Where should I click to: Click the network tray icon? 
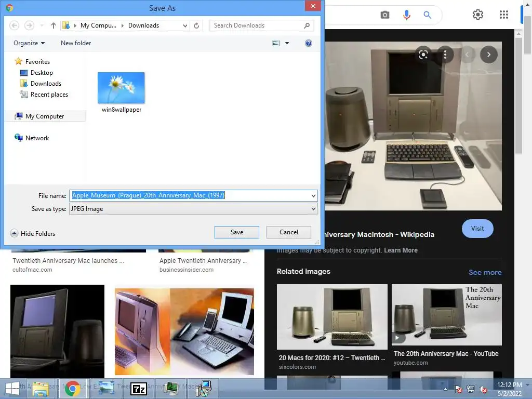(x=470, y=389)
